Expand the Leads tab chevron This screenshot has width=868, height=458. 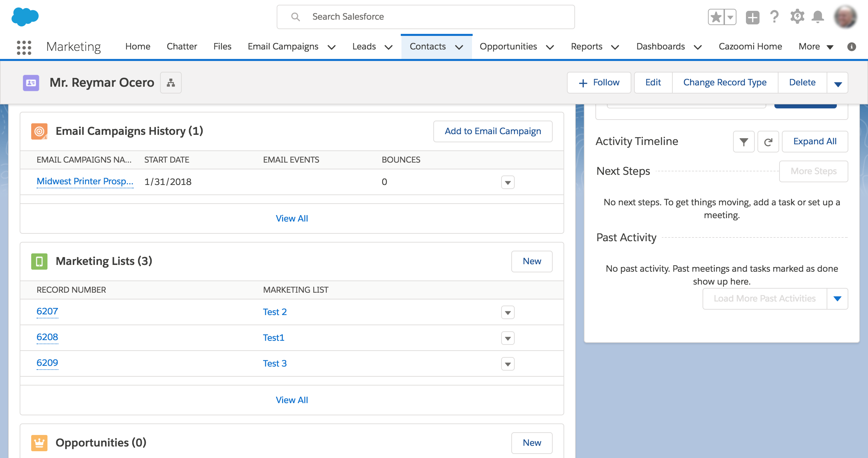coord(389,47)
